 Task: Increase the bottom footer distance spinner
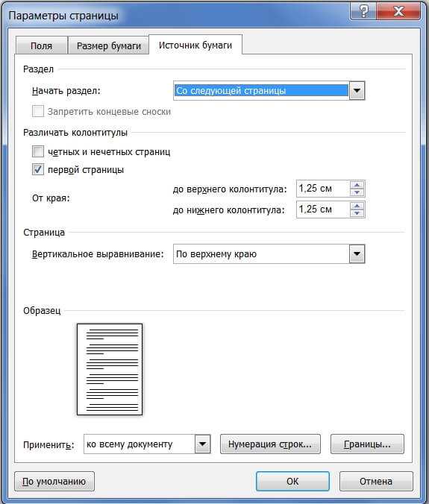point(357,206)
